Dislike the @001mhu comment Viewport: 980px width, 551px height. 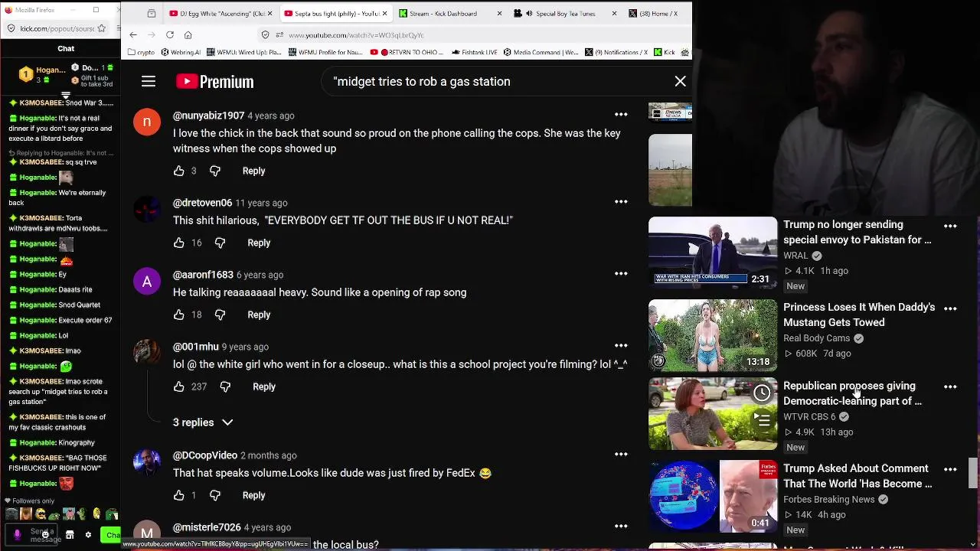225,386
